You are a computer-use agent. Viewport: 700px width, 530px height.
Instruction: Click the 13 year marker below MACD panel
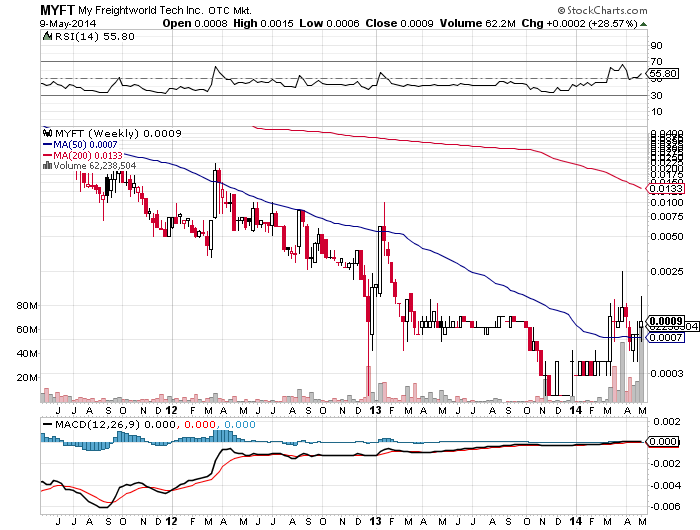375,521
